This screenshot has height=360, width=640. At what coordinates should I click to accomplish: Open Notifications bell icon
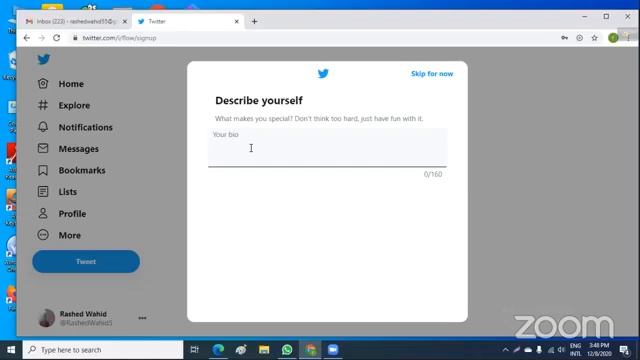pyautogui.click(x=43, y=127)
